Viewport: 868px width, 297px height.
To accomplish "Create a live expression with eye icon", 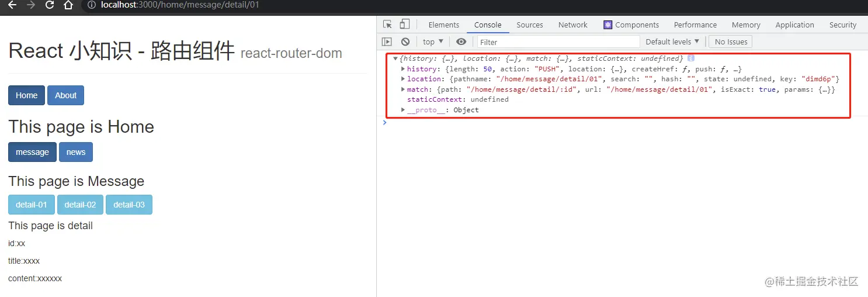I will pos(461,42).
